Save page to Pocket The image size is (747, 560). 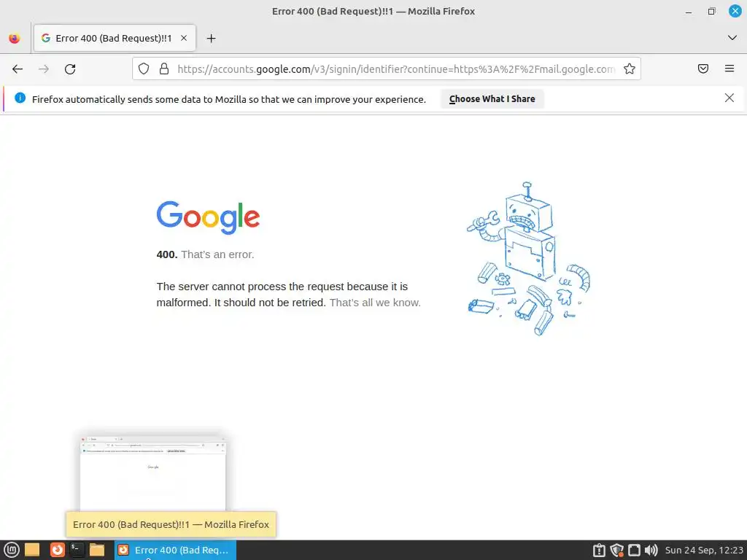[x=703, y=69]
